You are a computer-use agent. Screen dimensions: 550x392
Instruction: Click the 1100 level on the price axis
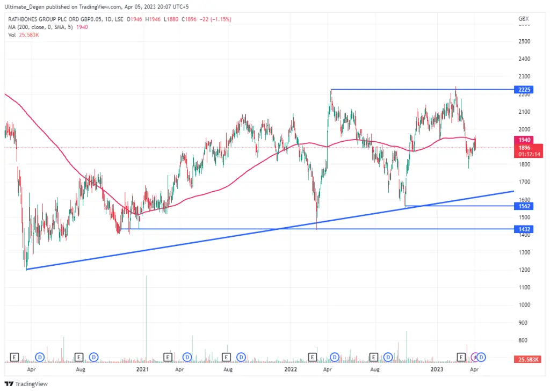point(524,287)
